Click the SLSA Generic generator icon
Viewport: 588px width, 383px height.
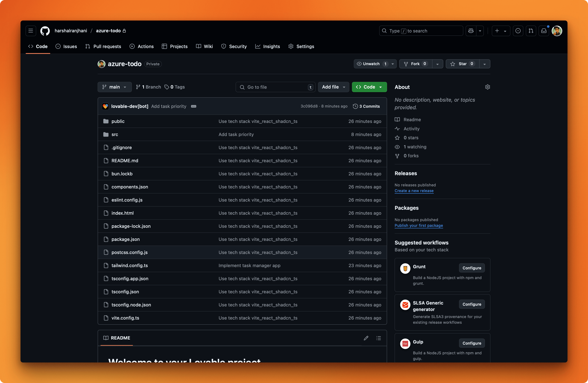[x=405, y=305]
